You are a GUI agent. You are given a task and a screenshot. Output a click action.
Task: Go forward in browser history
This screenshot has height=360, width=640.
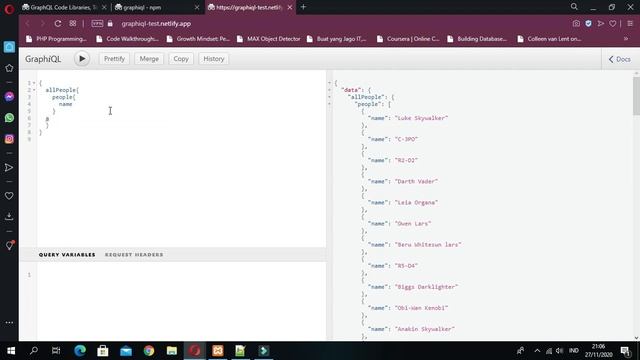42,24
